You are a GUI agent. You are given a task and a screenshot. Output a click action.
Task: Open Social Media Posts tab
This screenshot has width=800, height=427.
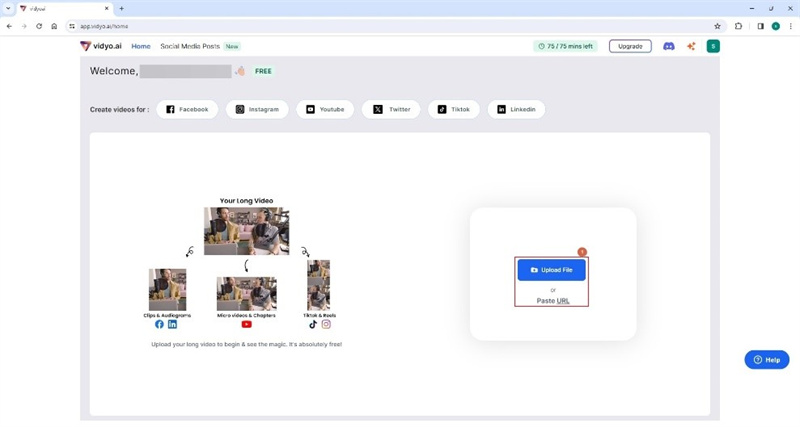tap(190, 46)
